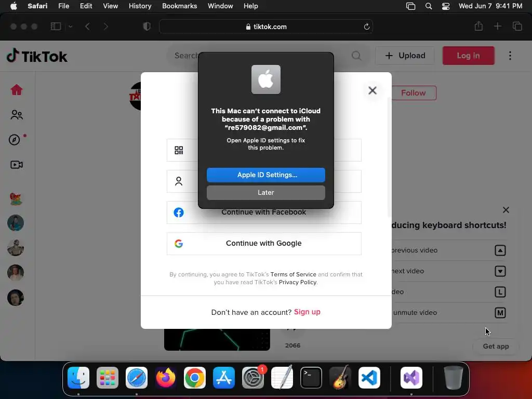Click the TikTok logo in the header
The width and height of the screenshot is (532, 399).
37,56
